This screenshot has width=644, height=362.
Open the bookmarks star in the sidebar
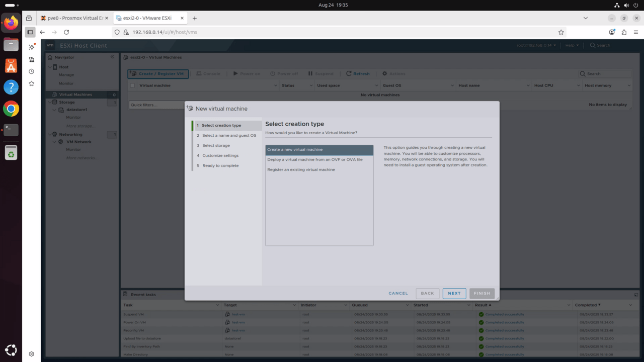pos(31,83)
